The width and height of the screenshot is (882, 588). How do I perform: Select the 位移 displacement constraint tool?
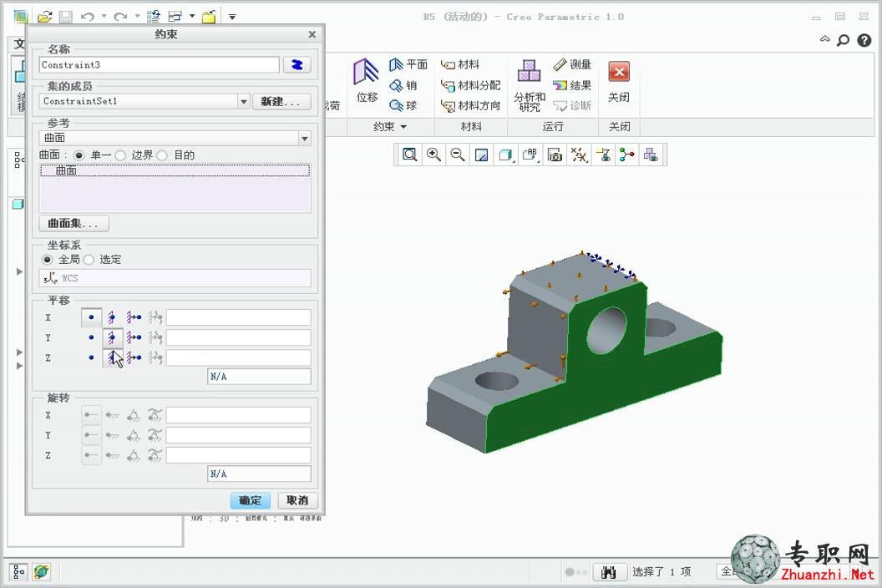pos(367,80)
